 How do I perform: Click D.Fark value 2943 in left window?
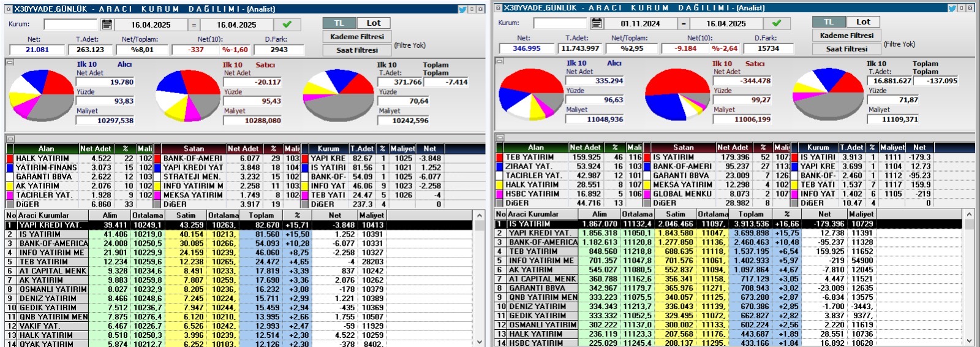(x=279, y=50)
